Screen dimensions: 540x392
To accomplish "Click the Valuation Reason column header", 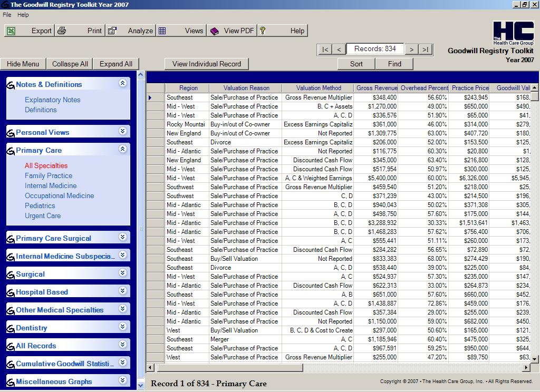I will pyautogui.click(x=246, y=88).
